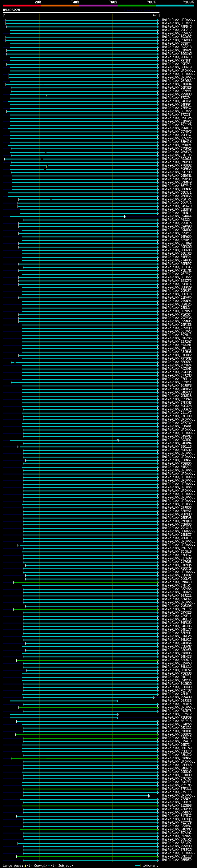Select hit label UniRef100_Q0B1E8

click(x=176, y=857)
